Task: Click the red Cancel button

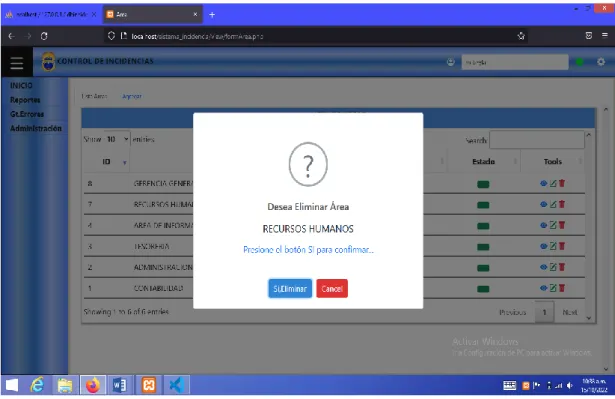Action: 332,289
